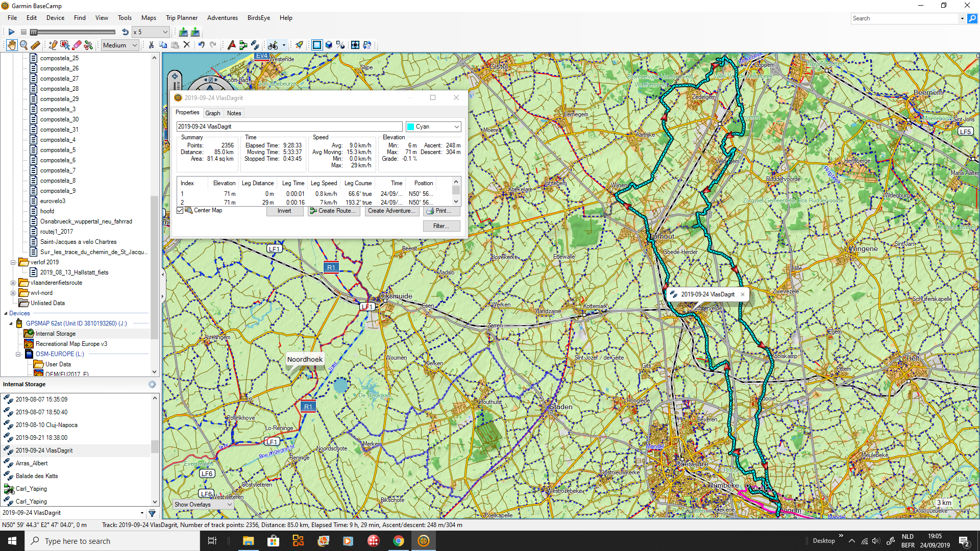Click the track name input field

pos(289,127)
